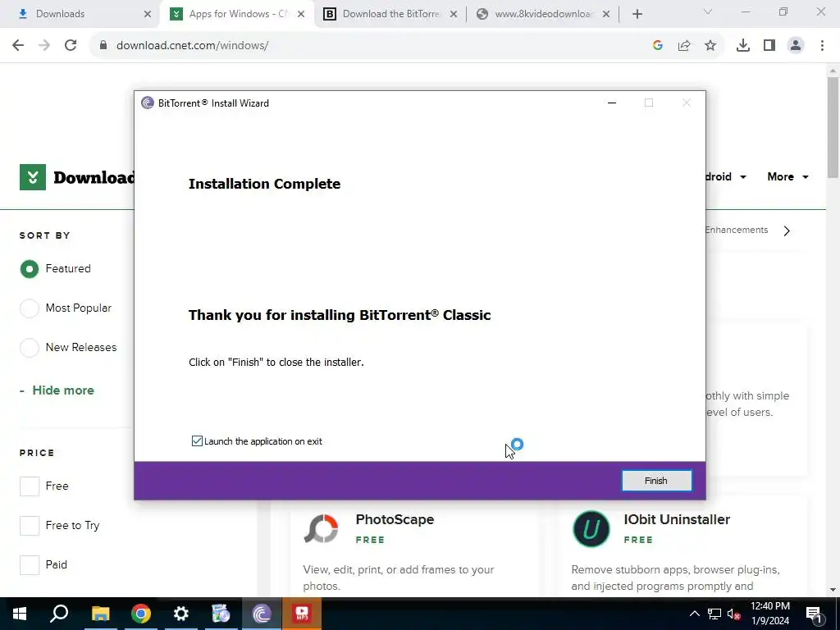Open the IObit Uninstaller app listing
The image size is (840, 630).
[x=677, y=519]
